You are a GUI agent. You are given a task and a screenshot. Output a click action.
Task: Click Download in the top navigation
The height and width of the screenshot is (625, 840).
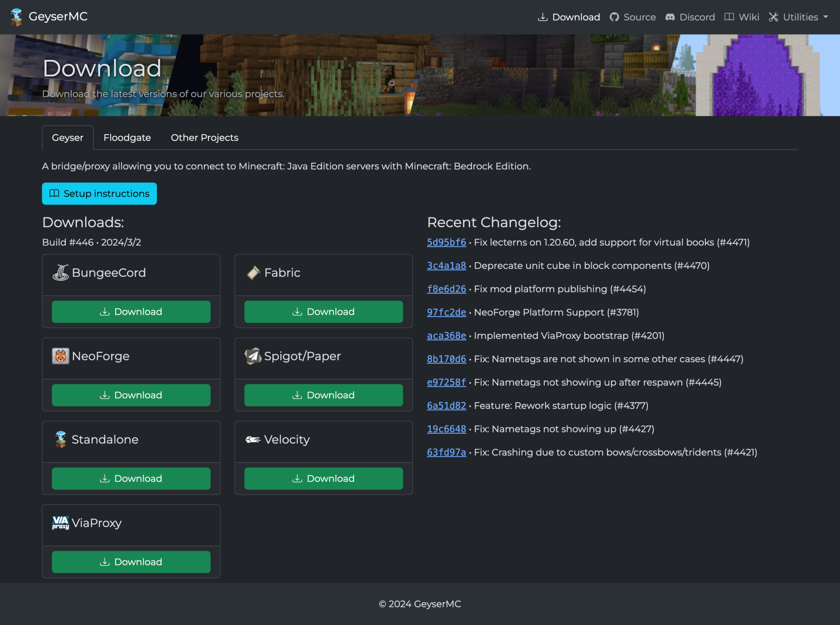[x=568, y=17]
